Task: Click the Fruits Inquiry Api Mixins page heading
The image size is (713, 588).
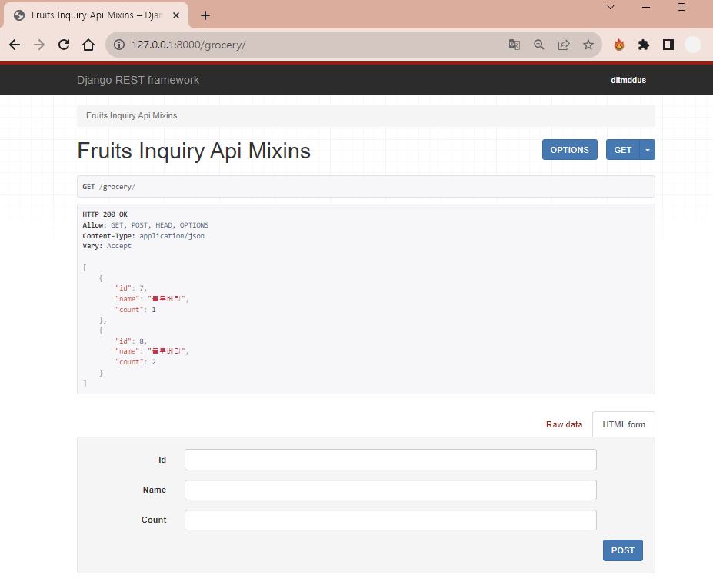Action: click(x=194, y=151)
